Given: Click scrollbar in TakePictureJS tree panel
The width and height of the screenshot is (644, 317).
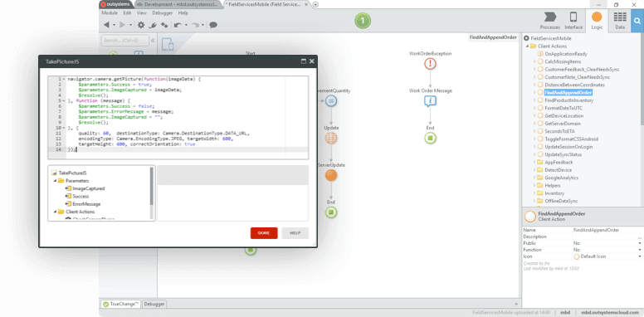Looking at the screenshot, I should [x=152, y=186].
